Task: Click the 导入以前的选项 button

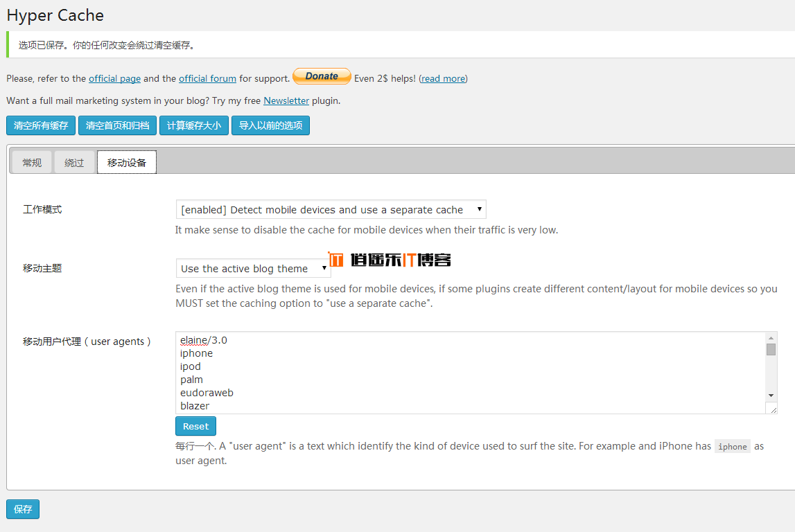Action: coord(271,125)
